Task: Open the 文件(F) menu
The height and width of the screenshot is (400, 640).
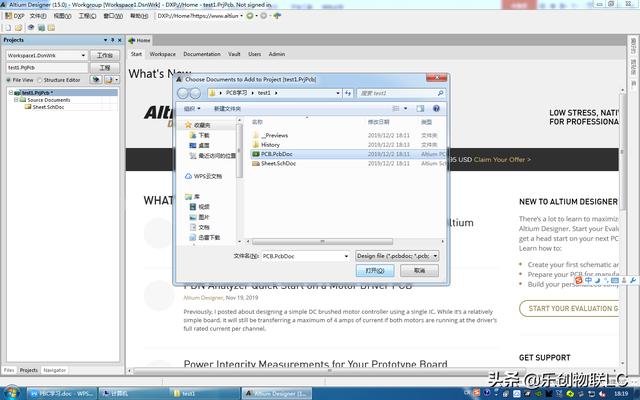Action: click(38, 16)
